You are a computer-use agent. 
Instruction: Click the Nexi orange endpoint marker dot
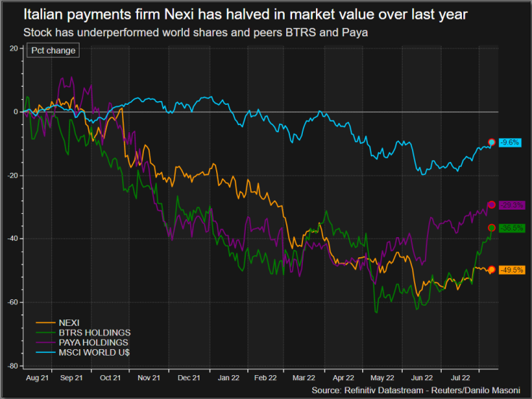(492, 270)
